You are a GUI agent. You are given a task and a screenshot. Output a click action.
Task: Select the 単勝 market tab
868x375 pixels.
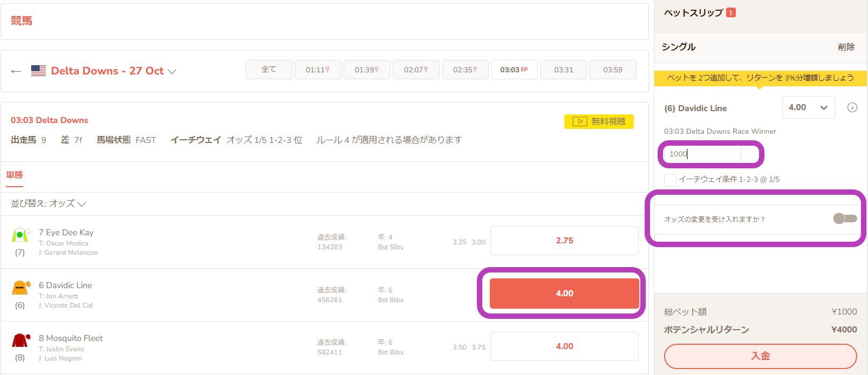pos(15,175)
